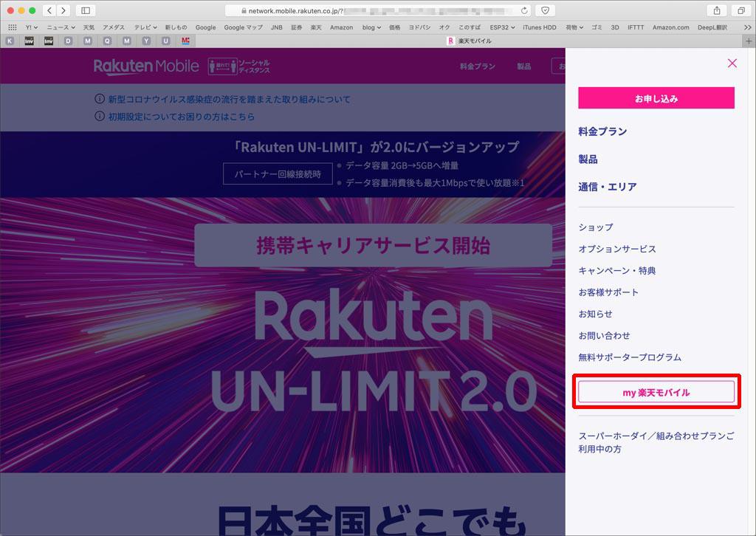The height and width of the screenshot is (536, 756).
Task: Expand the テレビ bookmarks folder
Action: click(145, 27)
